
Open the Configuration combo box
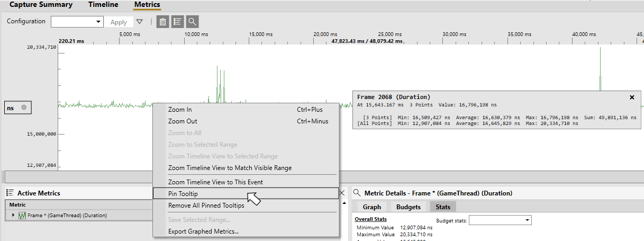point(77,22)
